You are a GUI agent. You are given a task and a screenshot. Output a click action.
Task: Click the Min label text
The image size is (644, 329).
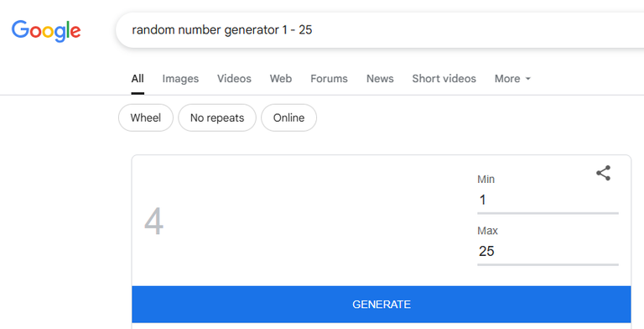[x=486, y=180]
